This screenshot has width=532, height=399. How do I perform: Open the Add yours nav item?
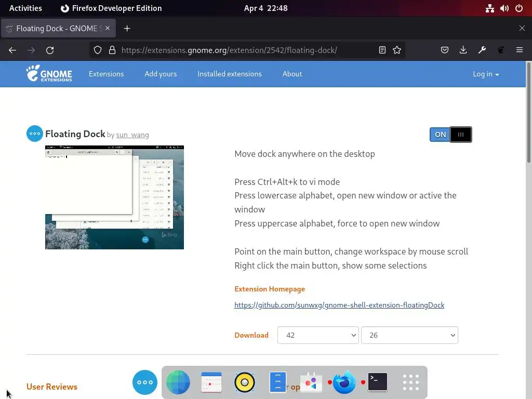(x=161, y=74)
